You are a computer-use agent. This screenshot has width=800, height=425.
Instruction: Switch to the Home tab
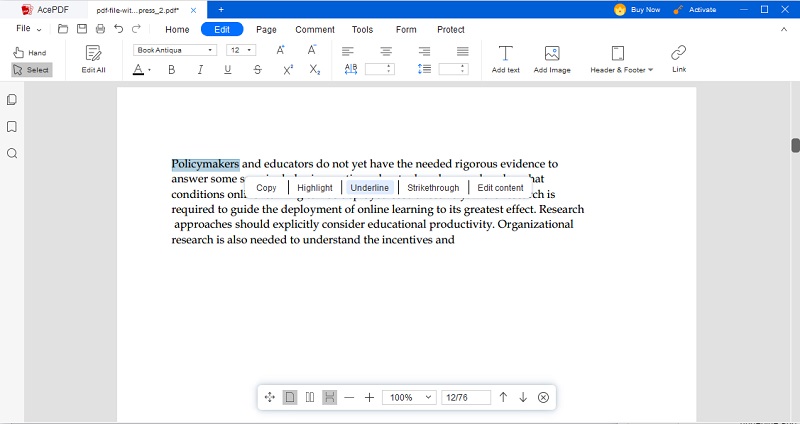point(177,30)
